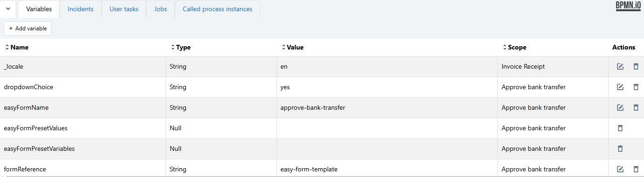Sort variables by Scope column
This screenshot has width=644, height=177.
click(514, 47)
